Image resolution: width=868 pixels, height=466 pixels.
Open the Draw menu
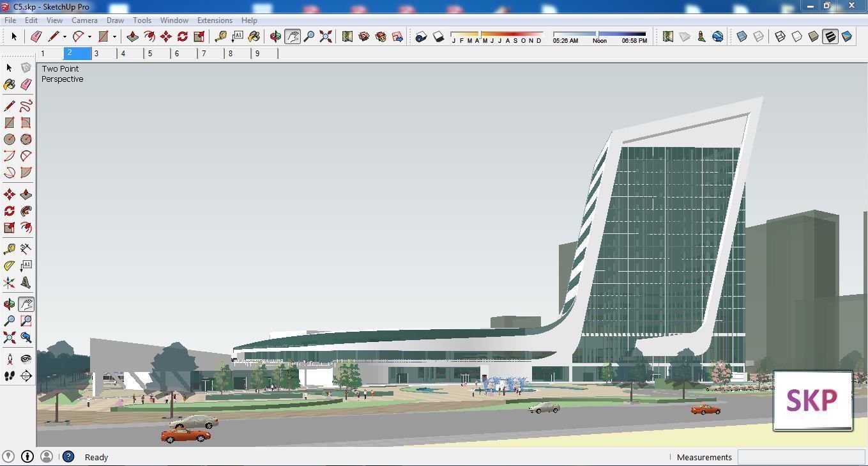[115, 20]
